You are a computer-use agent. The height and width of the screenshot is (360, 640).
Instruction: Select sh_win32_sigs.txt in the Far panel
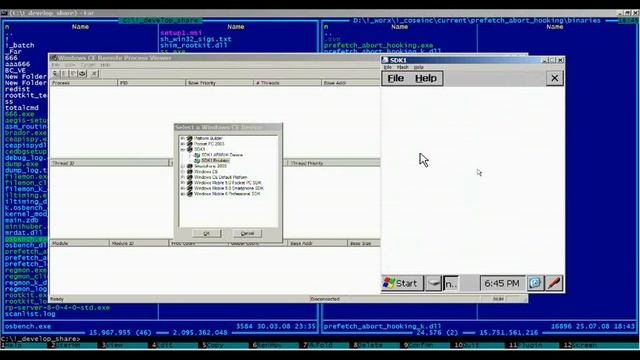pyautogui.click(x=196, y=39)
